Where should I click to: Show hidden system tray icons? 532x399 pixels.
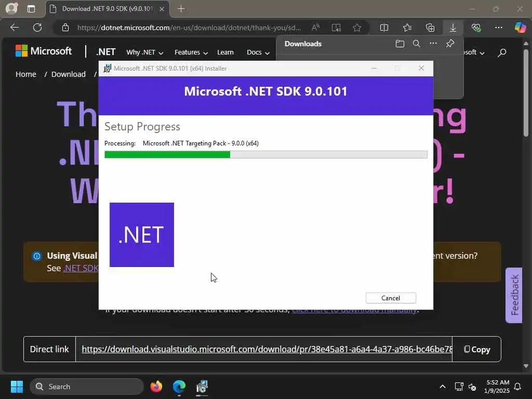(x=443, y=387)
